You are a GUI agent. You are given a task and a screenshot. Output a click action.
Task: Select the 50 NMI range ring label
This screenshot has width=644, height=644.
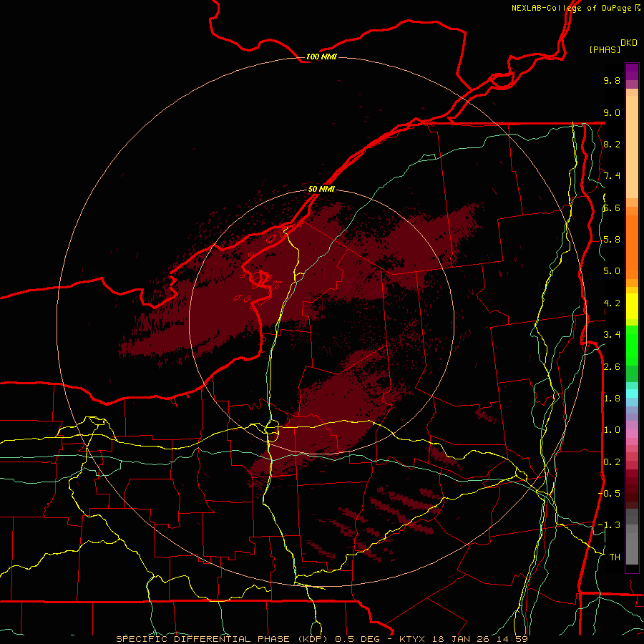[x=321, y=189]
